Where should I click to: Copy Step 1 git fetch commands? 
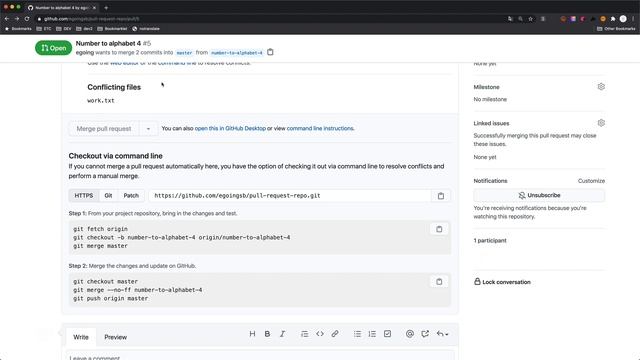click(x=439, y=229)
